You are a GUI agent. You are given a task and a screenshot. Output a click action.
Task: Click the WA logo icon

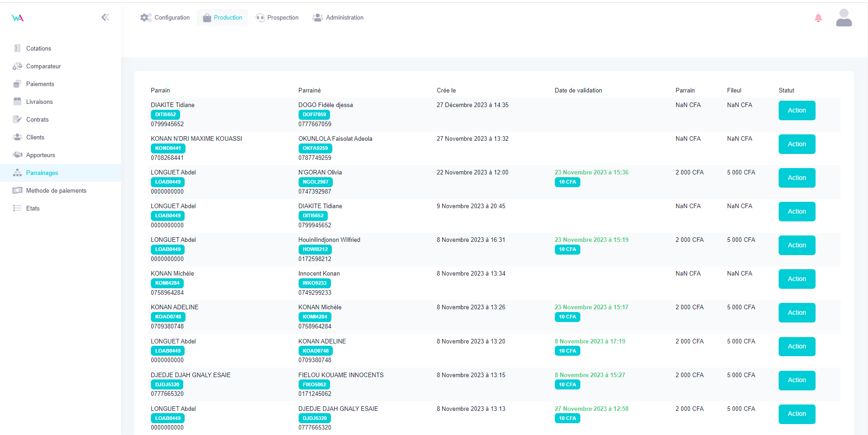(18, 18)
